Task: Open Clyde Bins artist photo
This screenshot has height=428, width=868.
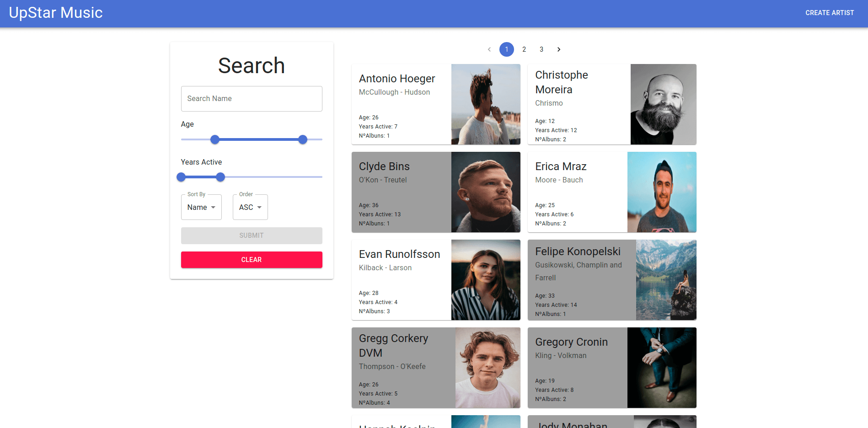Action: [x=486, y=192]
